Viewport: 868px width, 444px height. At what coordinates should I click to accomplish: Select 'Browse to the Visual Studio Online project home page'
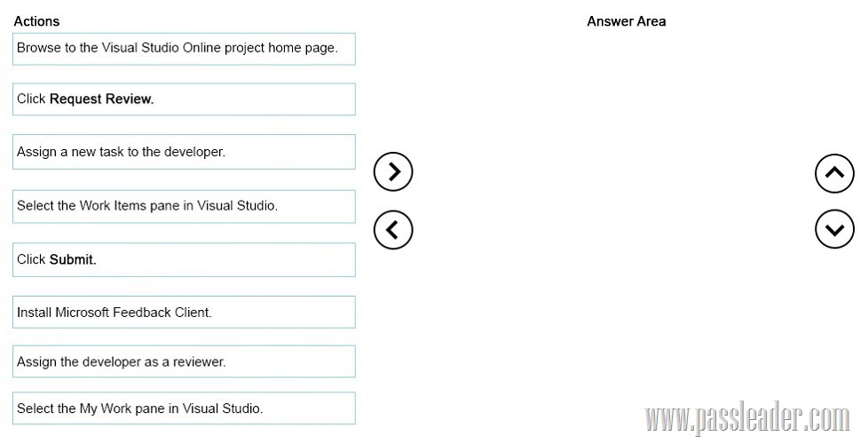tap(184, 49)
